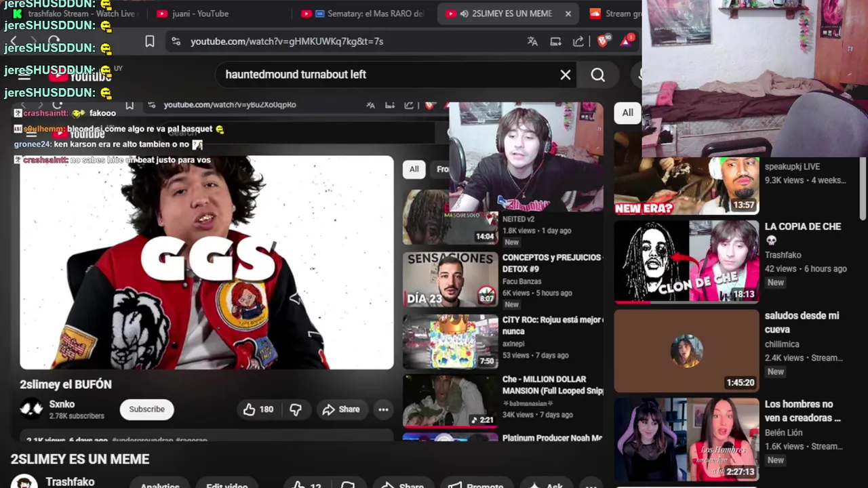
Task: Click the 2SLIMEY ES UN MEME heading
Action: tap(80, 460)
